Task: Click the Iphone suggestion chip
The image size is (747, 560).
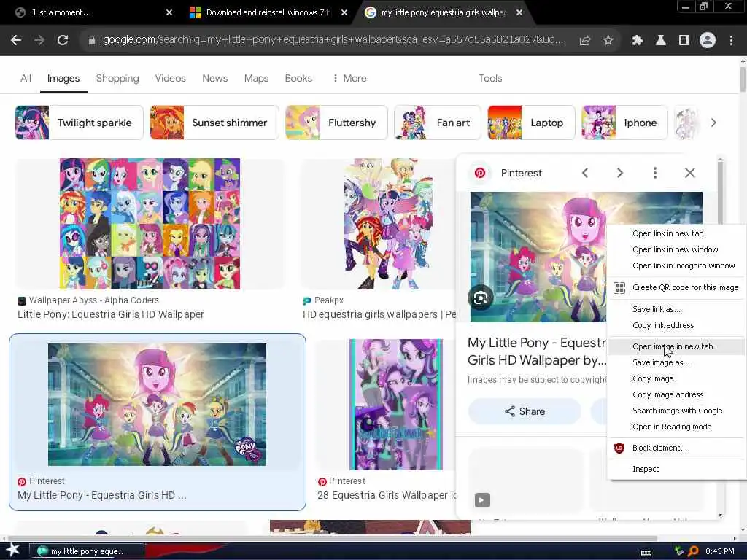Action: [624, 122]
